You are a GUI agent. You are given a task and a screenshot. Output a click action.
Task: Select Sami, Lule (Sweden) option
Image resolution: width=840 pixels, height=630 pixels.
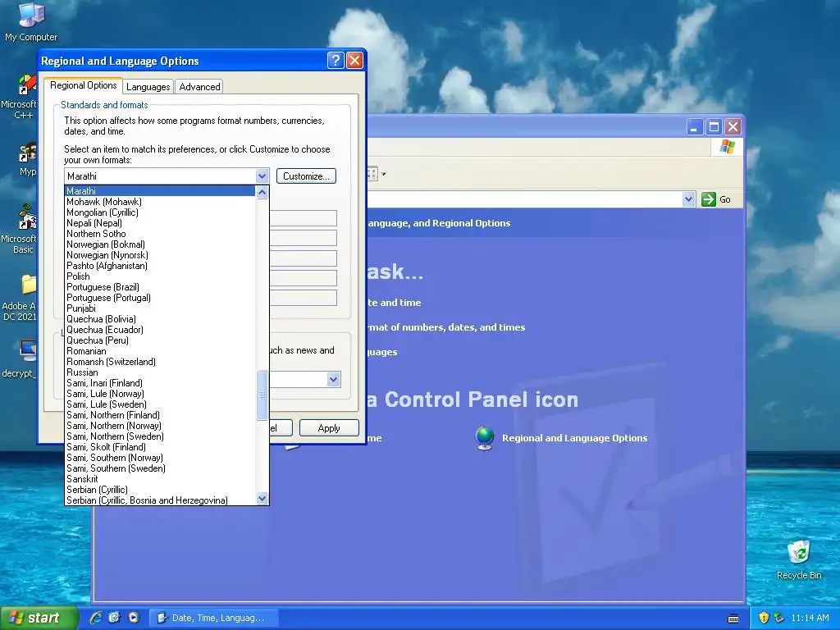(160, 404)
